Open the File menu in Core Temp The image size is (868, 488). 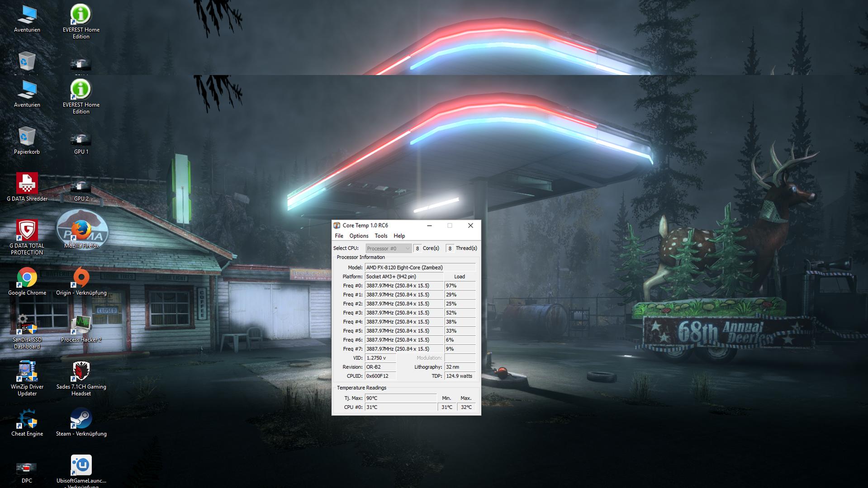pos(339,236)
